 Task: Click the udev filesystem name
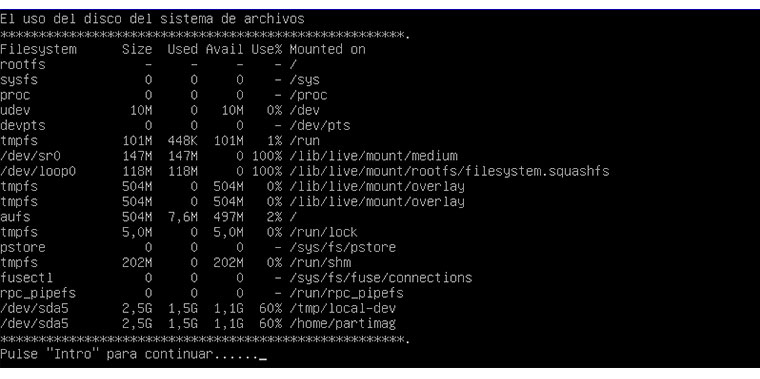click(15, 111)
